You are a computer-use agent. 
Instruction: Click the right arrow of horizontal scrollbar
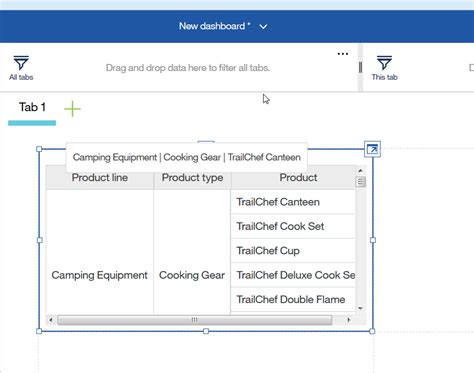tap(349, 320)
